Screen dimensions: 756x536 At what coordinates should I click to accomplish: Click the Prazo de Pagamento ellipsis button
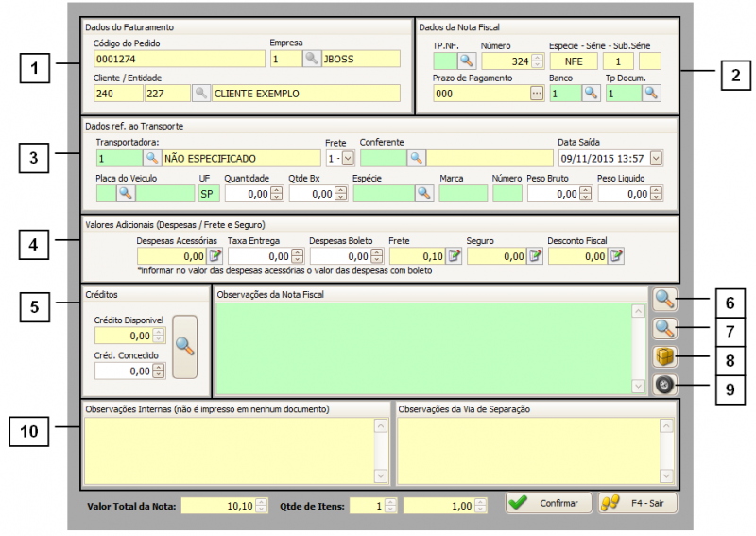[537, 93]
